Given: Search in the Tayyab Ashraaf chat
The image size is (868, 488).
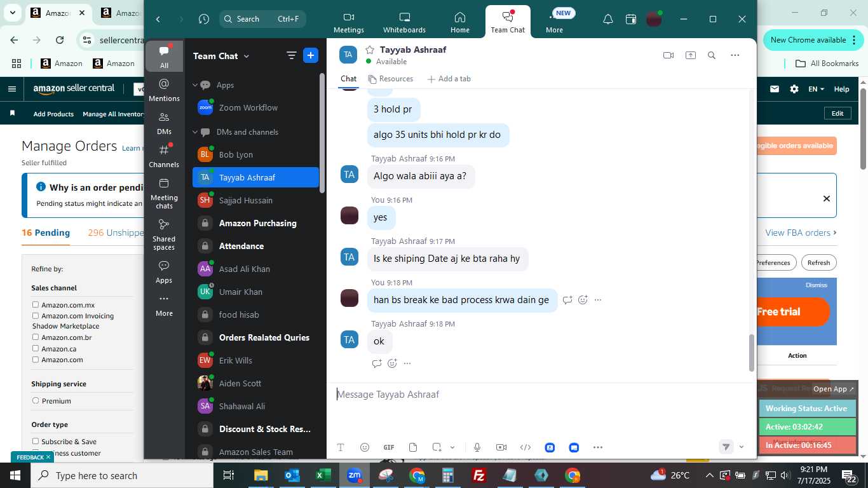Looking at the screenshot, I should tap(712, 55).
